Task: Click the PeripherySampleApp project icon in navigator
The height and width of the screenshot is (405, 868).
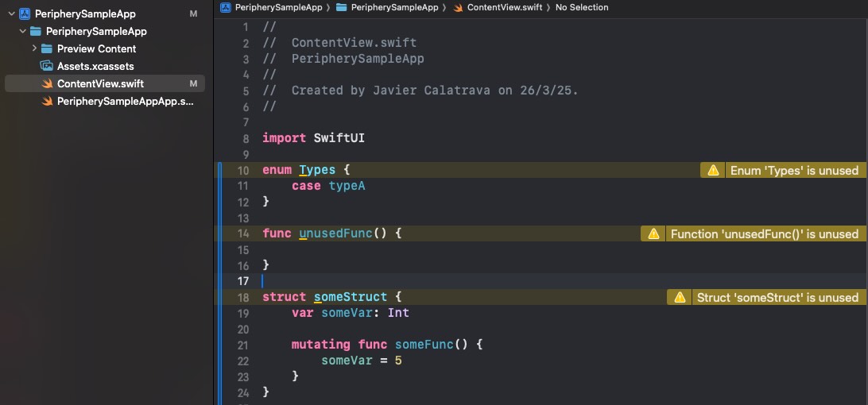Action: (25, 13)
